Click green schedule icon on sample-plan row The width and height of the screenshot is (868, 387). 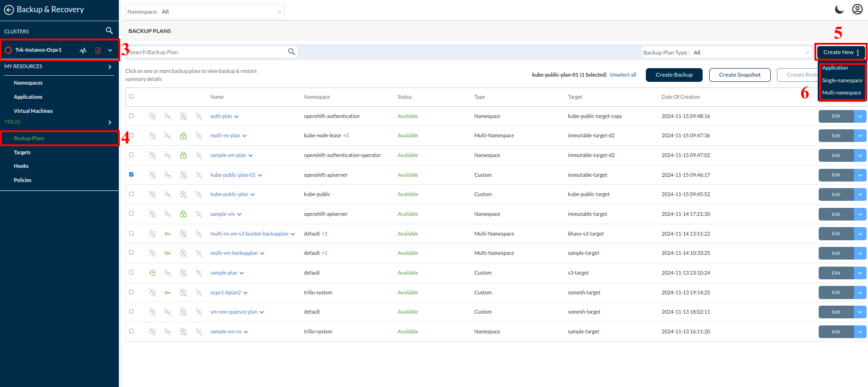152,273
